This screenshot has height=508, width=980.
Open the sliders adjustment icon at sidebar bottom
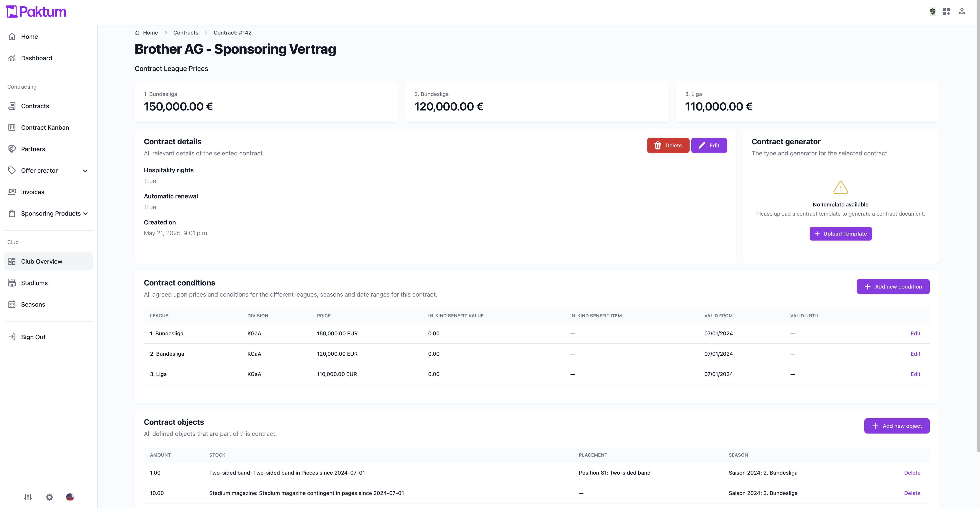pyautogui.click(x=28, y=497)
